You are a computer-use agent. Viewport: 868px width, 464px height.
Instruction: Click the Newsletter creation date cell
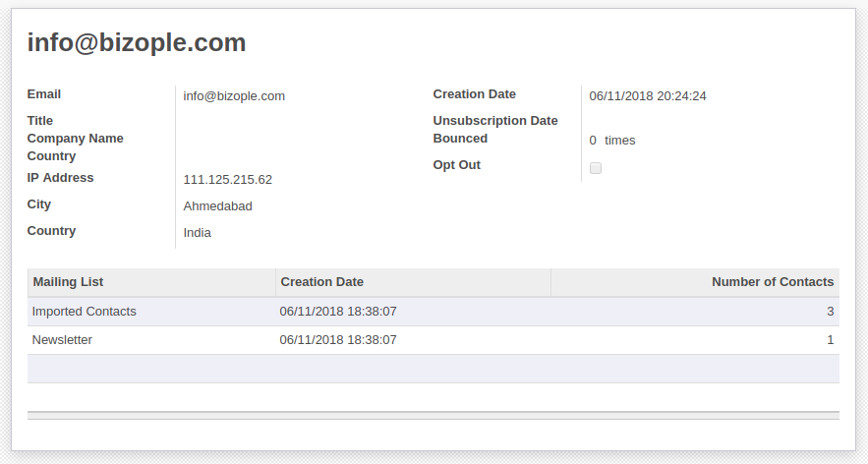coord(413,340)
